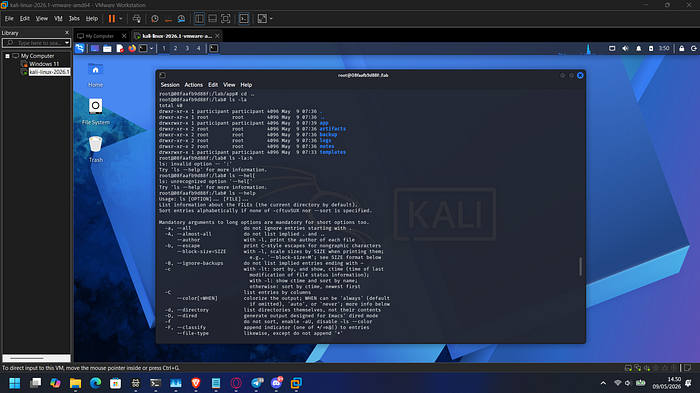Open the terminal View menu
Image resolution: width=700 pixels, height=393 pixels.
pos(229,85)
